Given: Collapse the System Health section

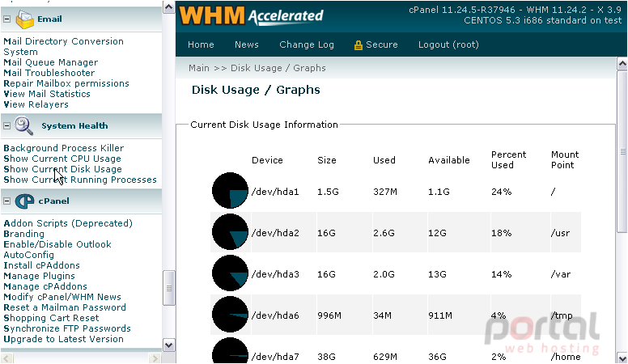Looking at the screenshot, I should [6, 125].
